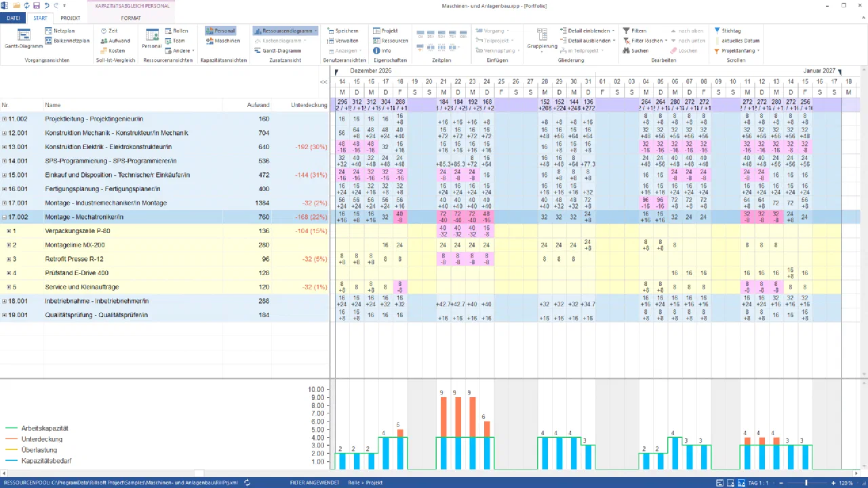Expand row 13.001 Konstruktion Elektrik

pyautogui.click(x=4, y=147)
